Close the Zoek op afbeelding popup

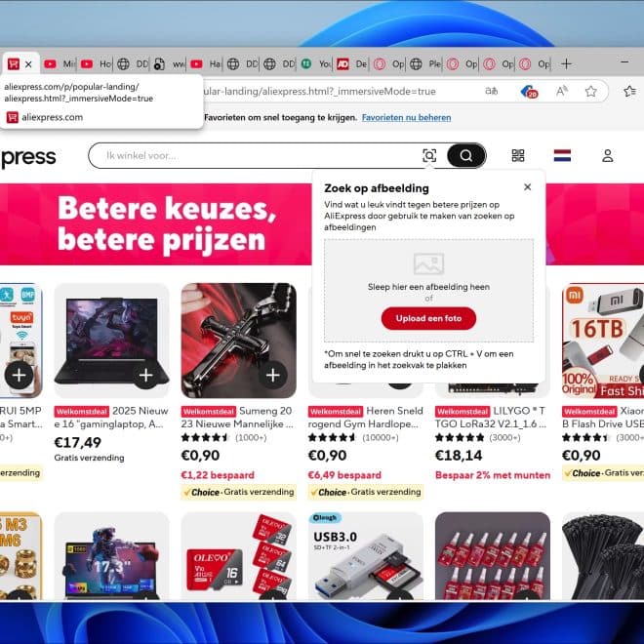point(528,187)
